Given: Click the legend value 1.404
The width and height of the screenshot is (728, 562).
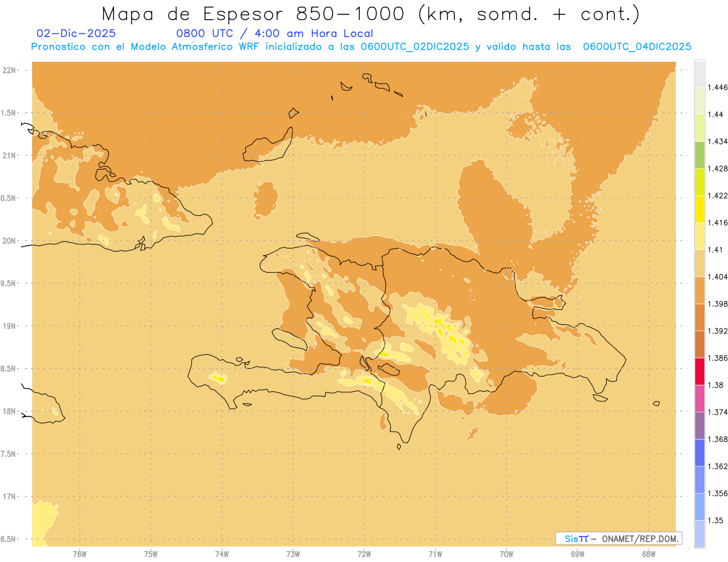Looking at the screenshot, I should [718, 276].
